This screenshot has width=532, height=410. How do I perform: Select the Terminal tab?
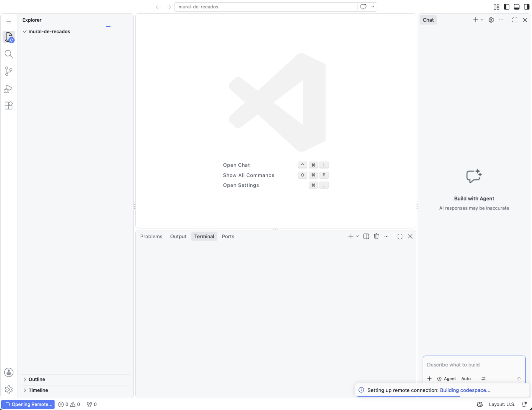204,236
